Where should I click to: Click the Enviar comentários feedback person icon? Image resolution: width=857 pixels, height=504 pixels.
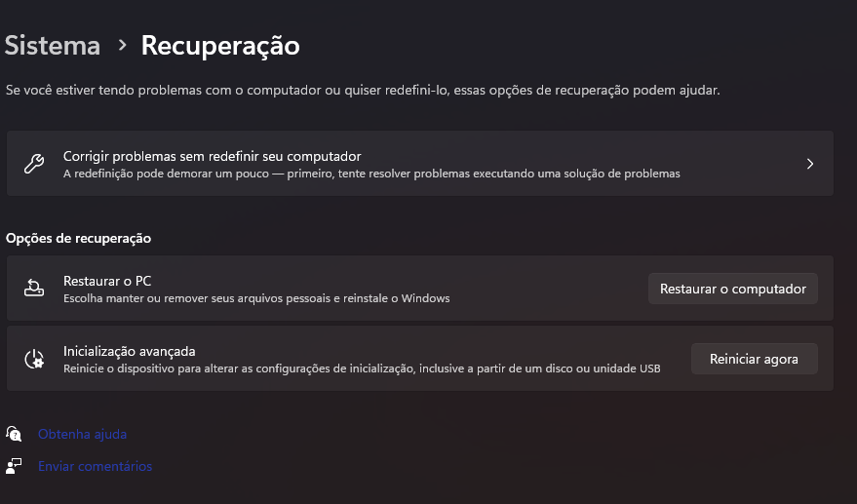coord(14,466)
